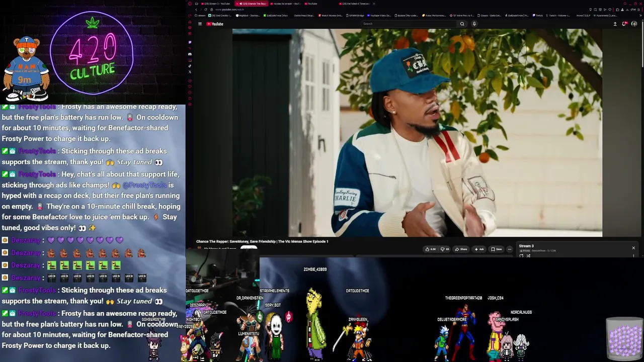Image resolution: width=644 pixels, height=362 pixels.
Task: Open the 'SAMMI Bridge' bookmark
Action: click(355, 16)
